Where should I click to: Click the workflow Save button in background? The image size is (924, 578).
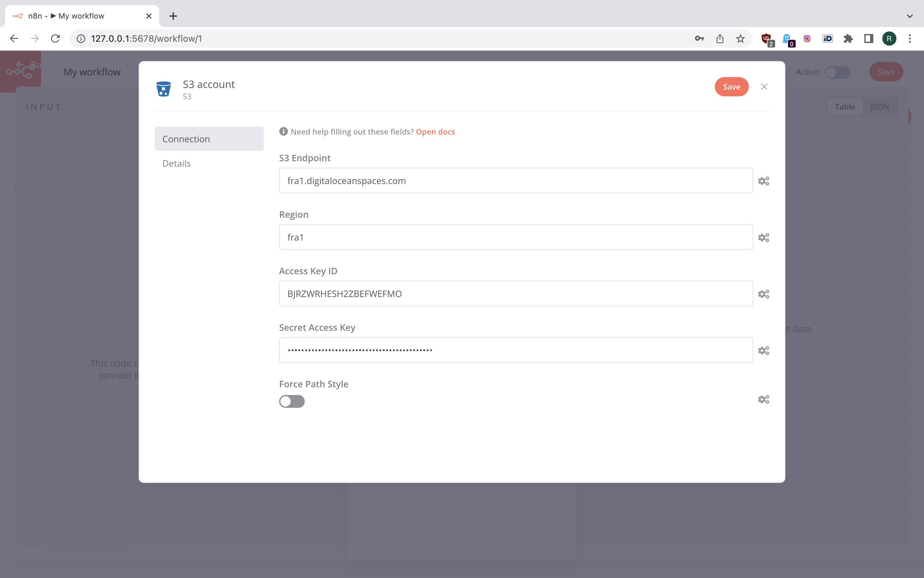886,72
